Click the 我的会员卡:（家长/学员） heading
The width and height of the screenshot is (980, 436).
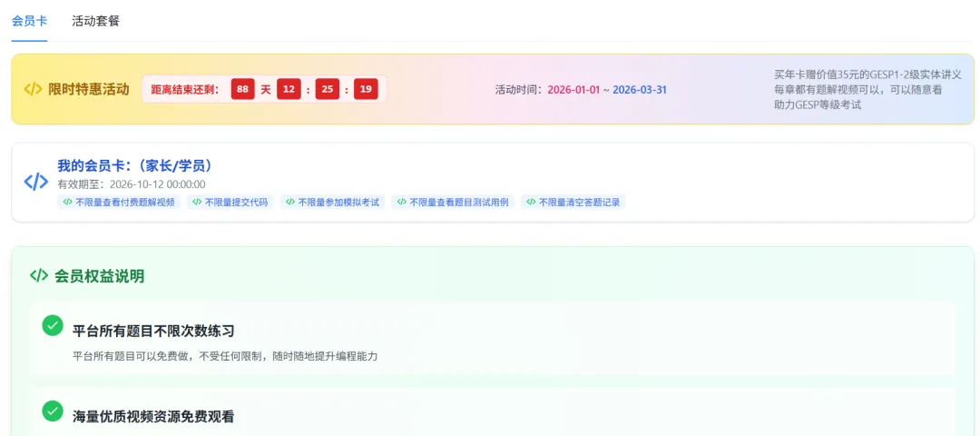click(x=134, y=165)
